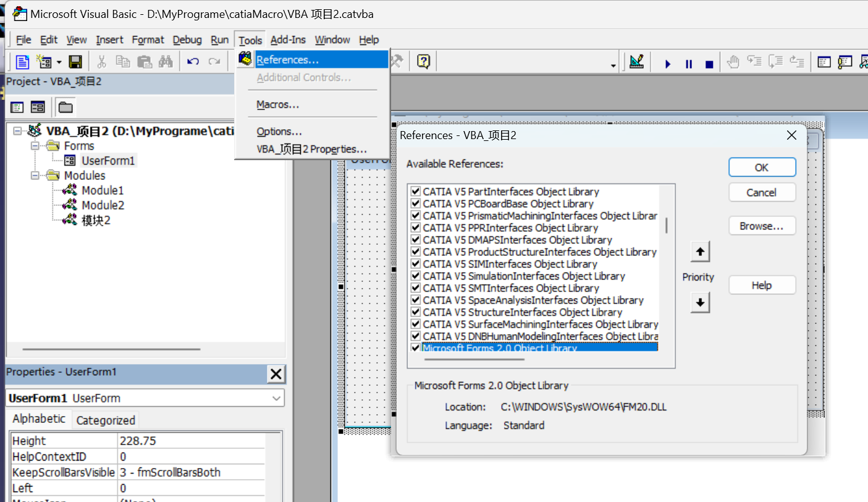Screen dimensions: 868x502
Task: Select Module1 in the project tree
Action: click(103, 190)
